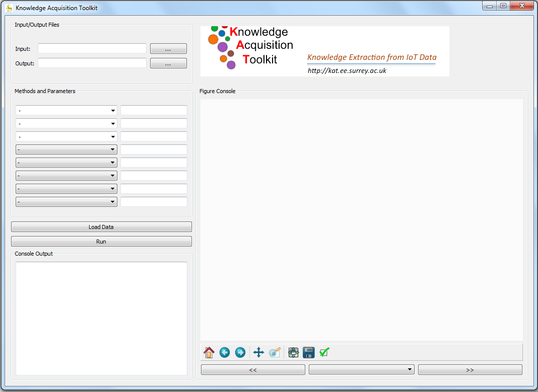Close the Knowledge Acquisition Toolkit window
538x392 pixels.
tap(522, 6)
